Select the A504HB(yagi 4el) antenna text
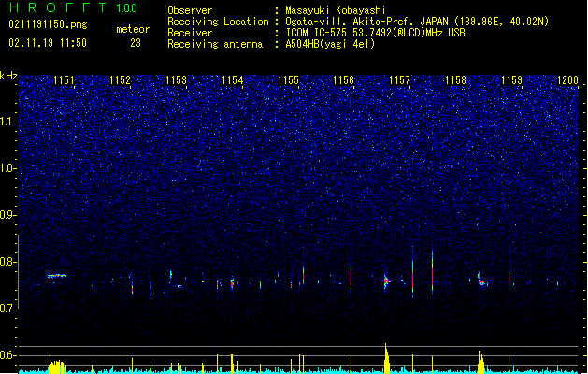Viewport: 588px width, 374px height. pos(330,44)
